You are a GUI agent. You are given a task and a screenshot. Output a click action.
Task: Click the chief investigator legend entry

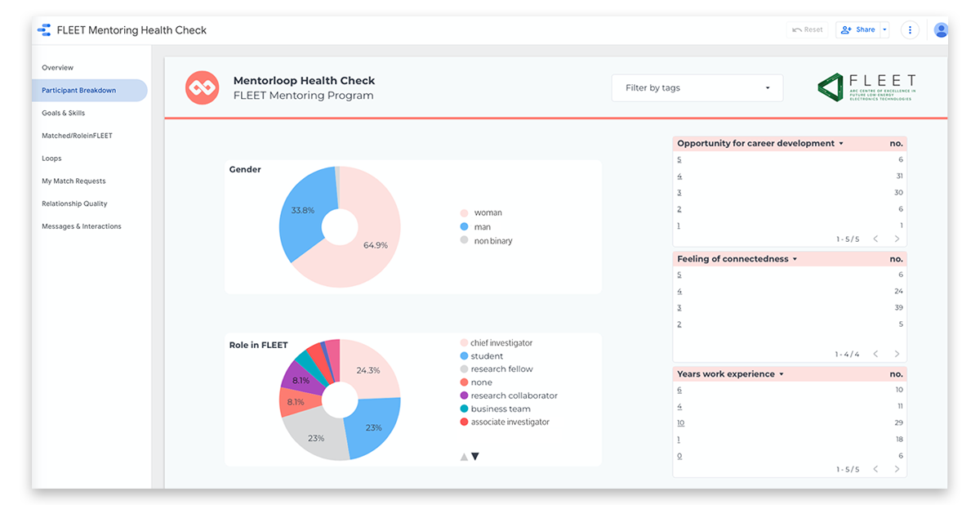pyautogui.click(x=496, y=343)
